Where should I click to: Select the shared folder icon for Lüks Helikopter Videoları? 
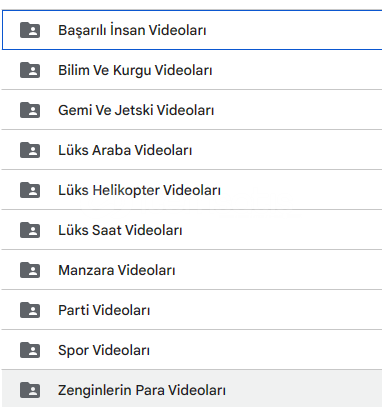tap(30, 190)
